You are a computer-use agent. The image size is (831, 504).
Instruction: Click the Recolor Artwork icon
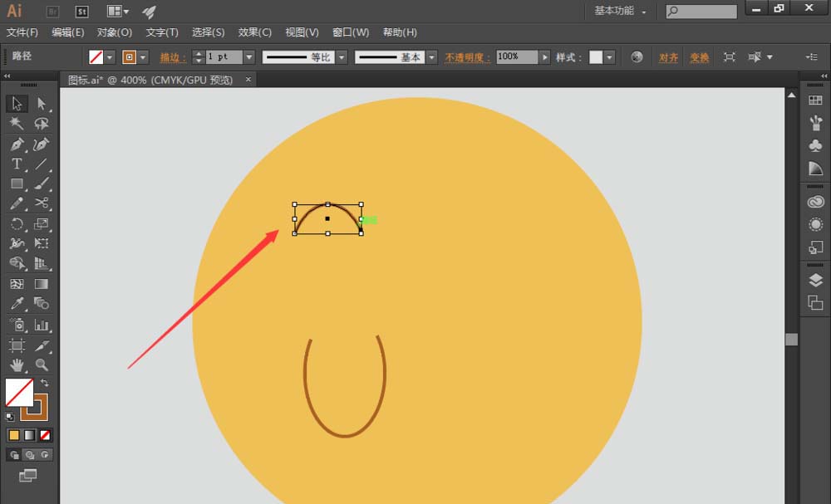point(637,56)
